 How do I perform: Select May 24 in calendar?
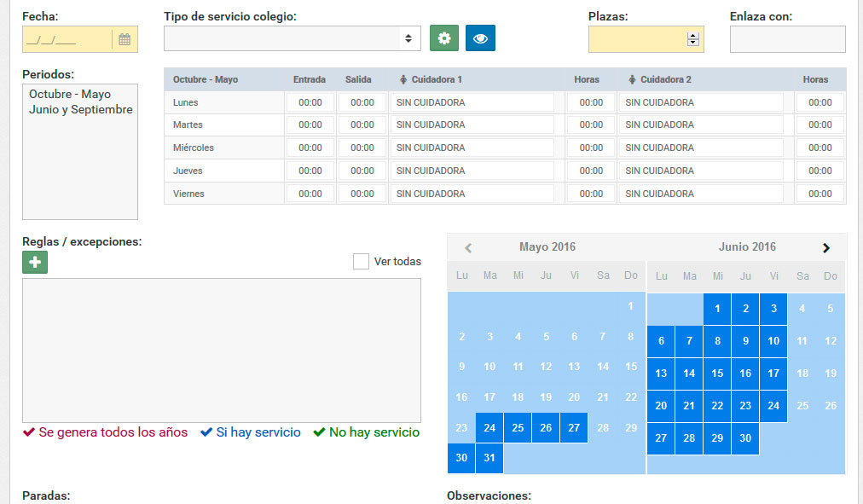tap(489, 427)
